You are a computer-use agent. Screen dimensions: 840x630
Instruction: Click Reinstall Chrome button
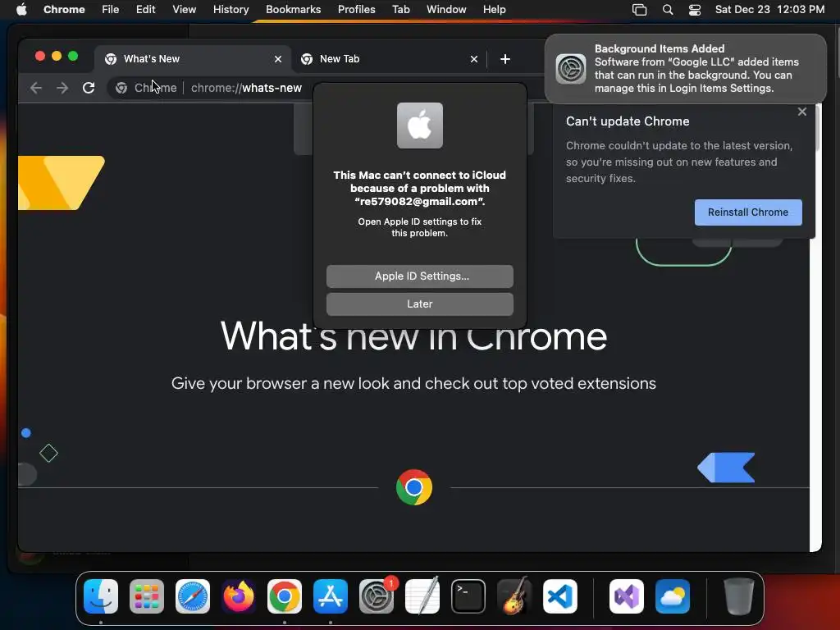[x=748, y=212]
